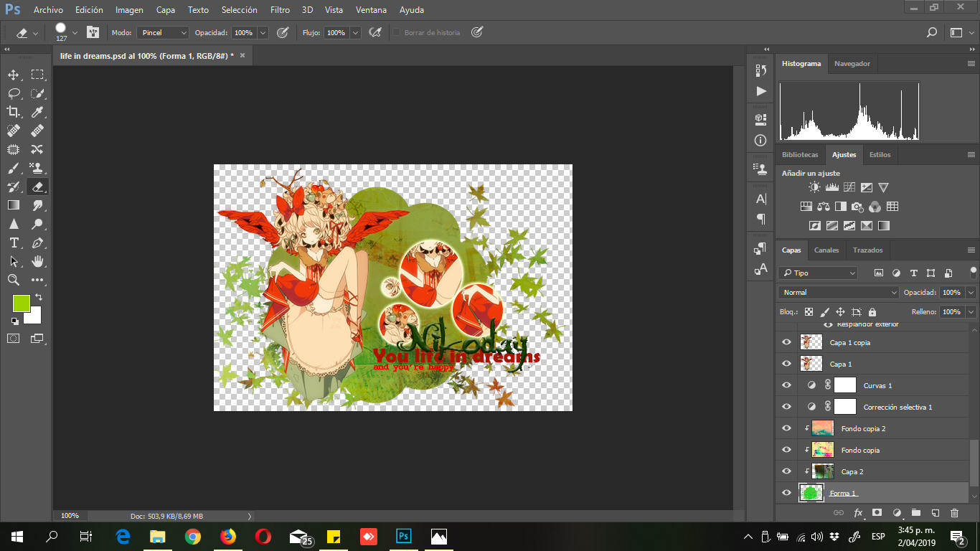Toggle visibility of Corrección selectiva 1
Viewport: 980px width, 551px height.
pos(786,407)
